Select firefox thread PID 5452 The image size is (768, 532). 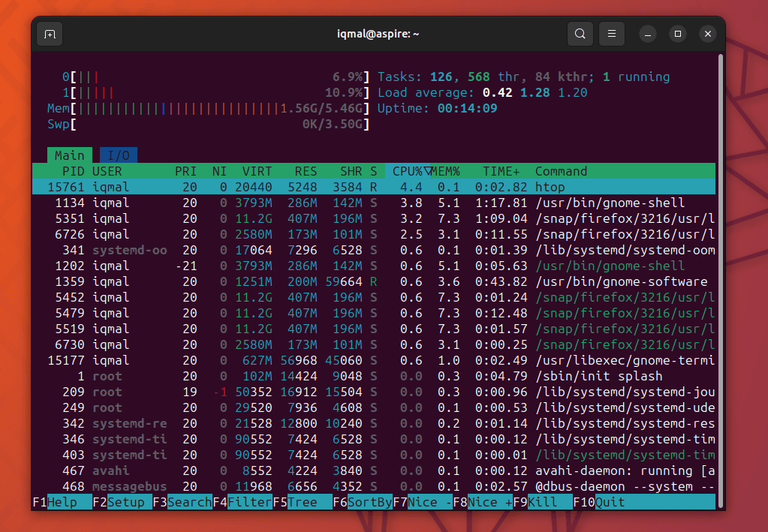(374, 297)
